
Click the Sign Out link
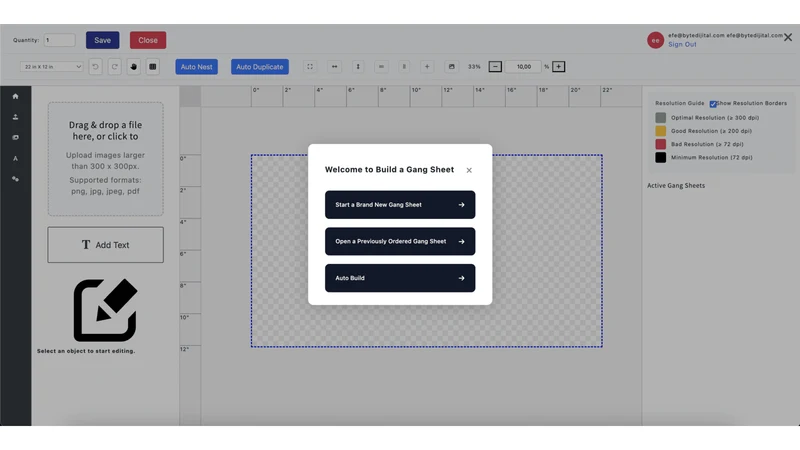682,44
